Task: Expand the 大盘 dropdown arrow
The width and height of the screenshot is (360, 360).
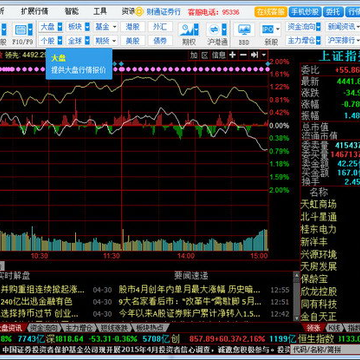Action: click(x=60, y=27)
